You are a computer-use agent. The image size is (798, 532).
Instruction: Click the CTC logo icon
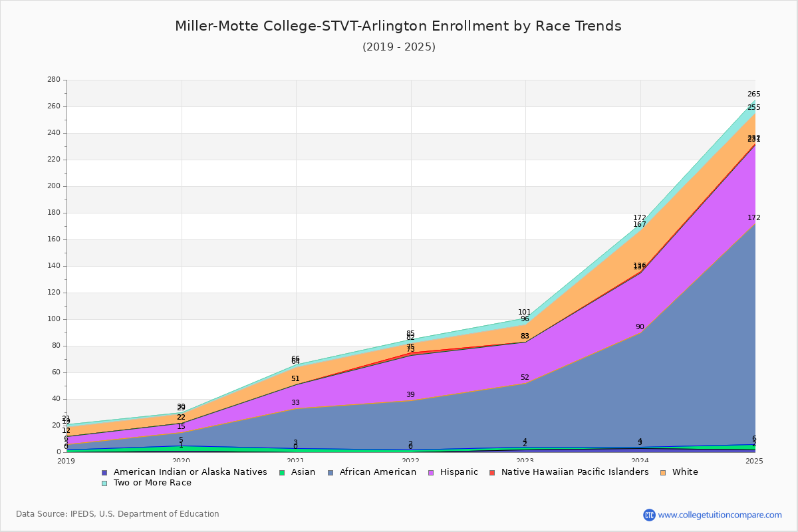(x=649, y=515)
